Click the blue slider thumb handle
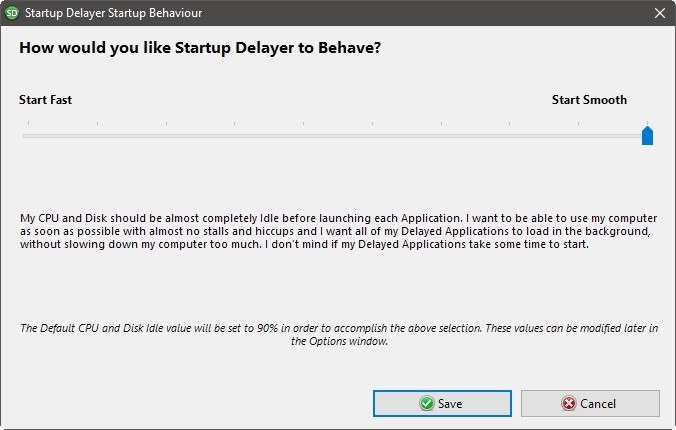 point(647,135)
